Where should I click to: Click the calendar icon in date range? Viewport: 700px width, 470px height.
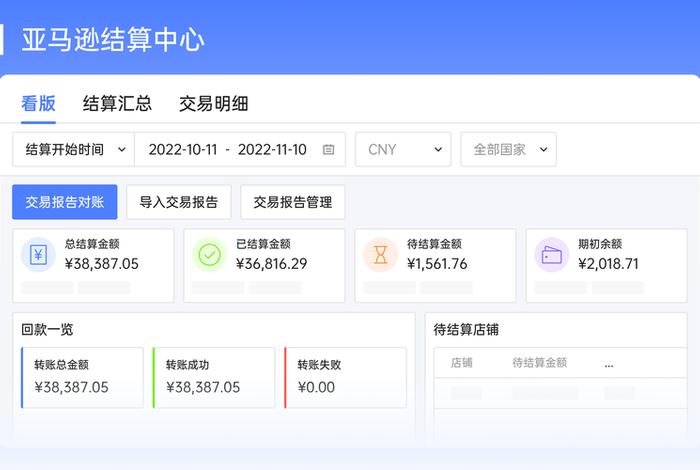click(x=328, y=150)
